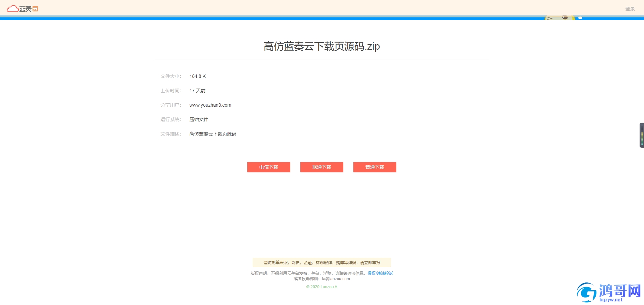The height and width of the screenshot is (305, 644).
Task: Click the 电信下载 button
Action: [268, 167]
